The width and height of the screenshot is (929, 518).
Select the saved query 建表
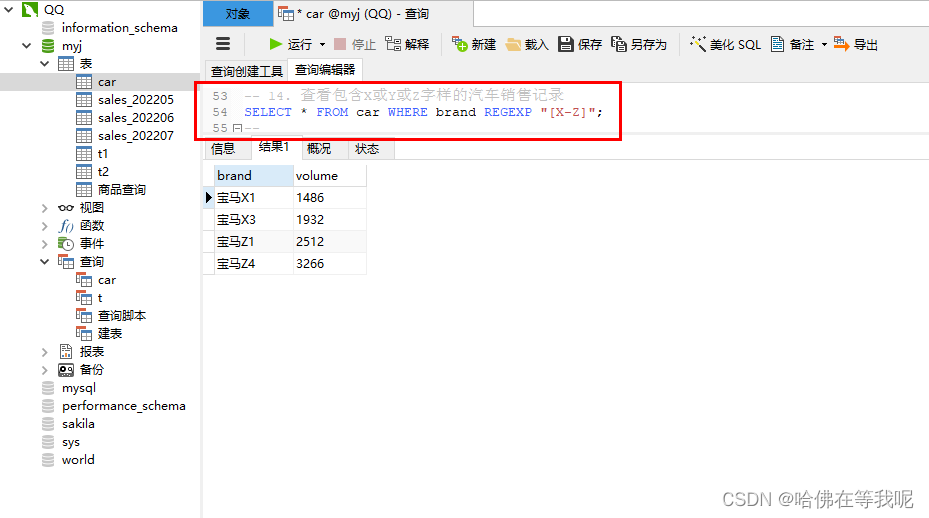tap(110, 334)
